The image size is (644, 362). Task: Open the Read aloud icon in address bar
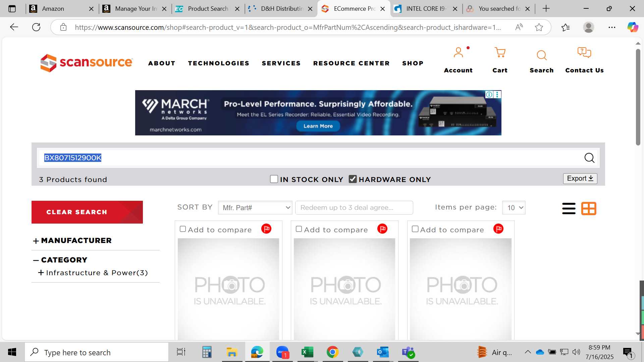(x=519, y=27)
